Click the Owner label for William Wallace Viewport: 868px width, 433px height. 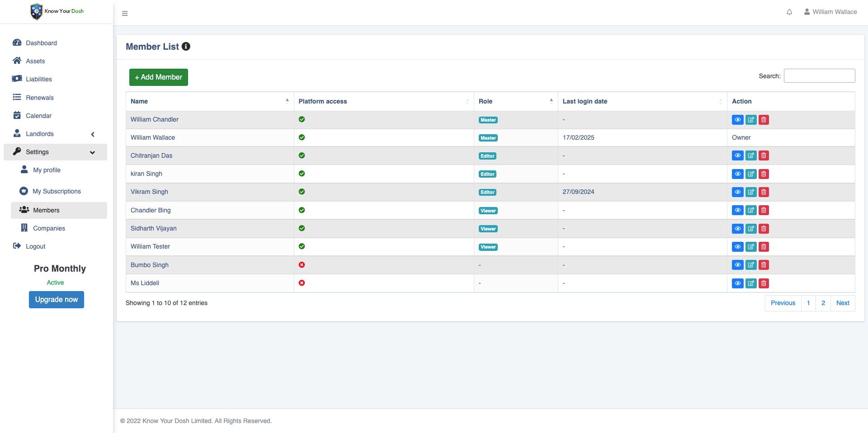(741, 137)
